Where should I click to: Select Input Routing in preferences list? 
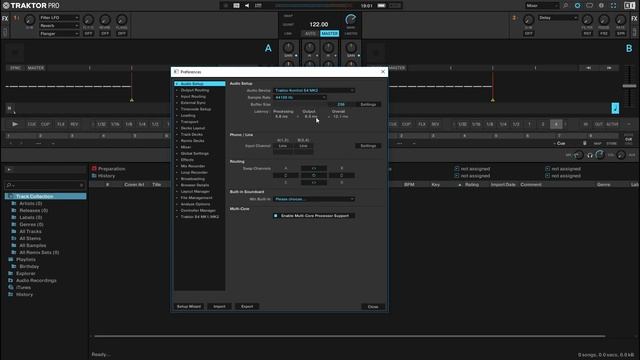[193, 96]
